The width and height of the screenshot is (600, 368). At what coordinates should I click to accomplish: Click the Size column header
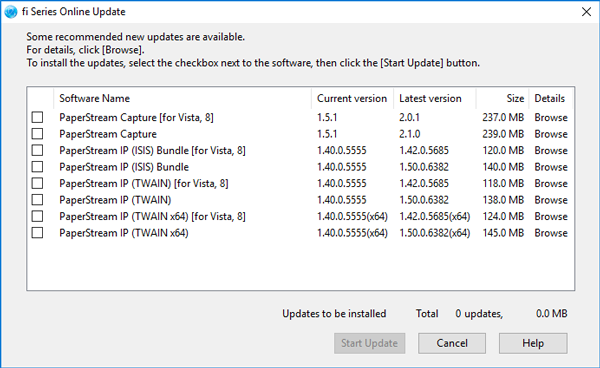[502, 98]
